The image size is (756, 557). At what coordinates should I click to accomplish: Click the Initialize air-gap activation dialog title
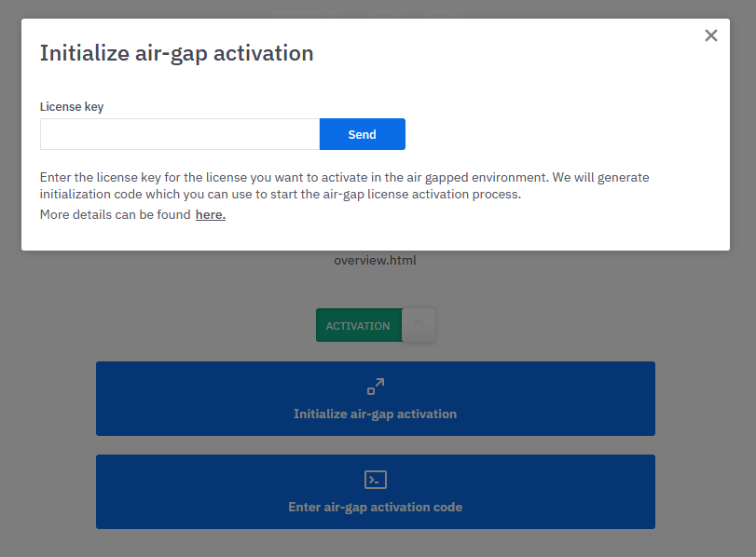pos(175,53)
